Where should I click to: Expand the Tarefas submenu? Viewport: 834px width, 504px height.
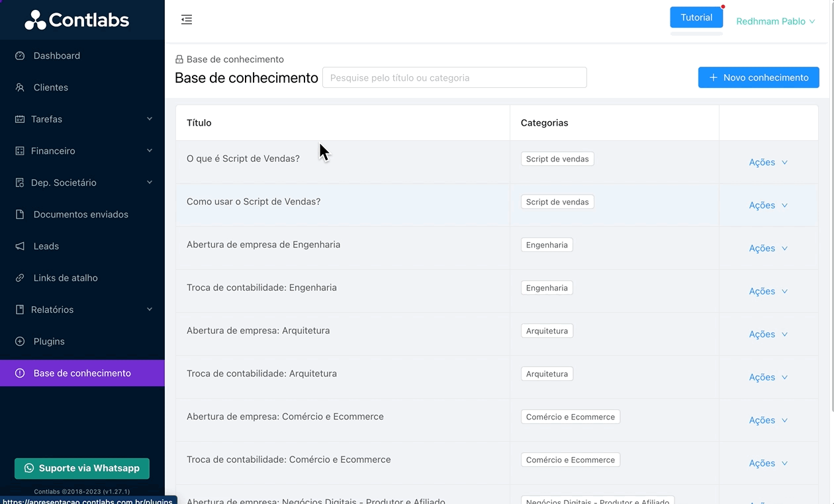tap(82, 120)
